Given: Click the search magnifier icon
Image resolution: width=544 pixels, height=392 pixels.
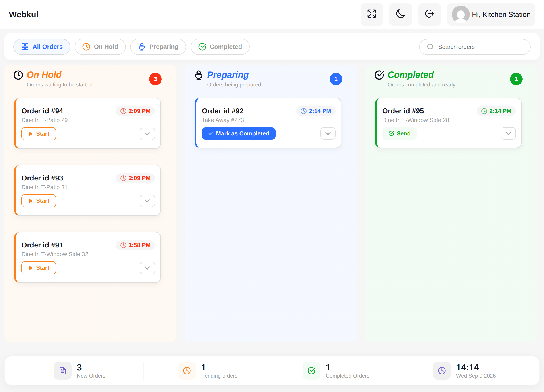Looking at the screenshot, I should (430, 47).
